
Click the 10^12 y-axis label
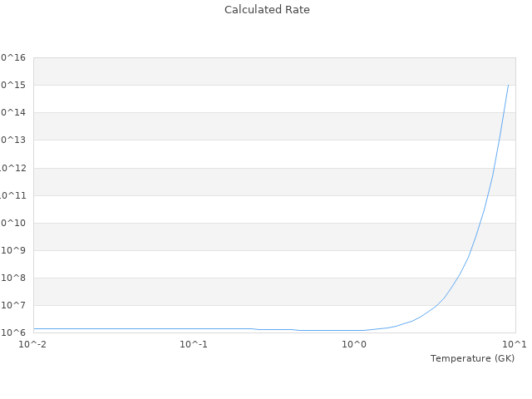click(13, 168)
